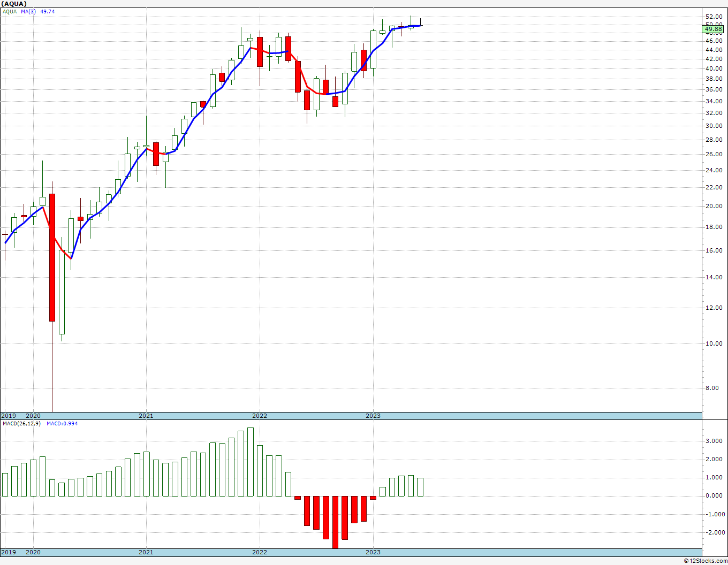Click the 1.000 MACD axis label
Screen dimensions: 728x565
pos(715,477)
